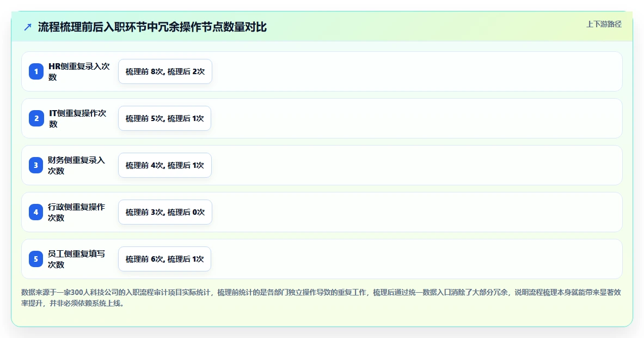This screenshot has height=338, width=644.
Task: Click the value chip 梳理前 6次, 梳理后 1次
Action: coord(165,259)
